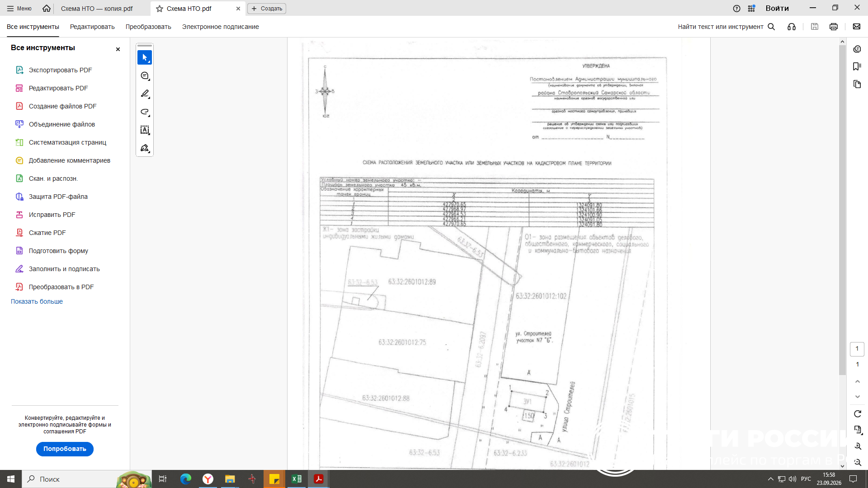Viewport: 868px width, 488px height.
Task: Open the help question mark icon
Action: click(x=737, y=9)
